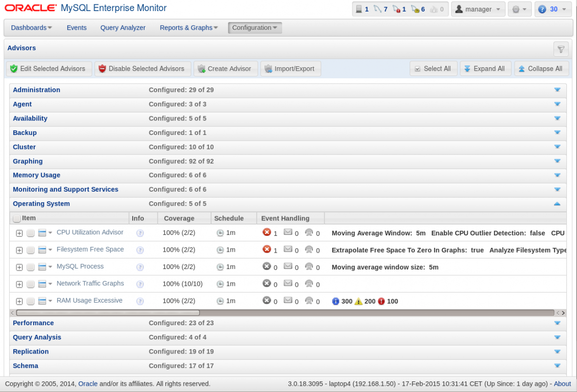Click the clock schedule icon for Network Traffic Graphs
Viewport: 577px width, 392px height.
coord(220,284)
